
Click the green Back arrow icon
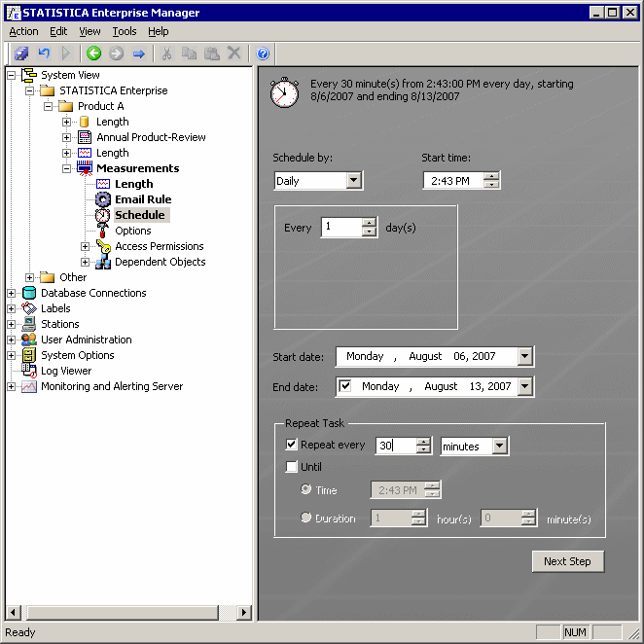coord(94,54)
